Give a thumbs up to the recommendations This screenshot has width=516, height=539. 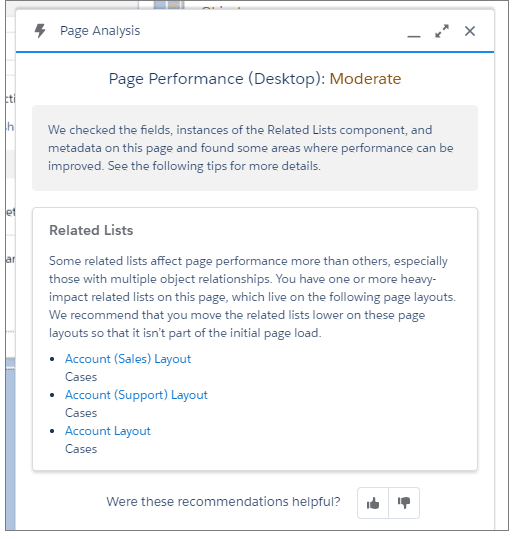pyautogui.click(x=373, y=503)
